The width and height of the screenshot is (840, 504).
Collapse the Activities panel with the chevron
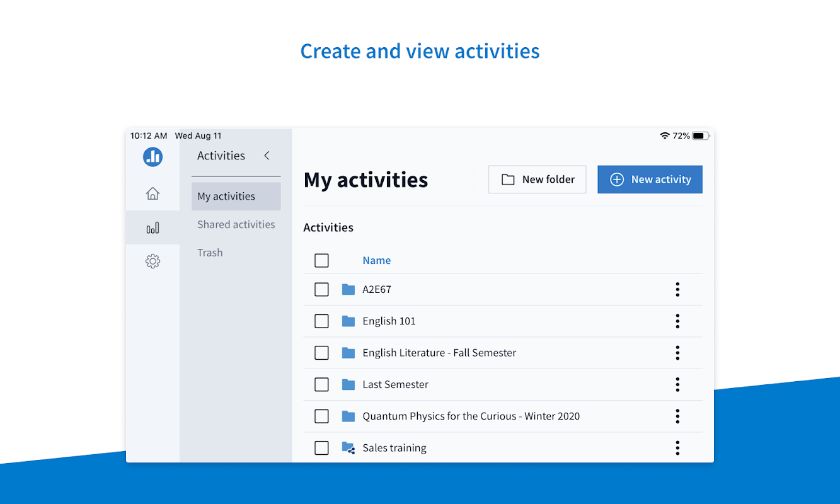click(x=267, y=156)
